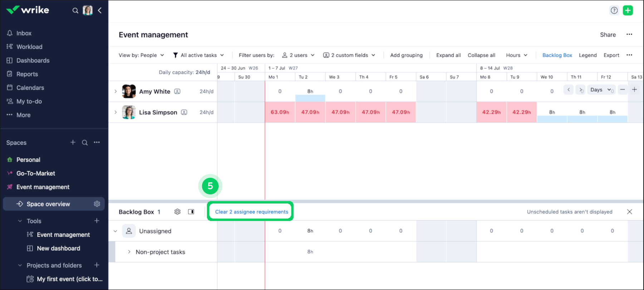This screenshot has height=290, width=644.
Task: Go to Reports in the sidebar
Action: click(x=27, y=74)
